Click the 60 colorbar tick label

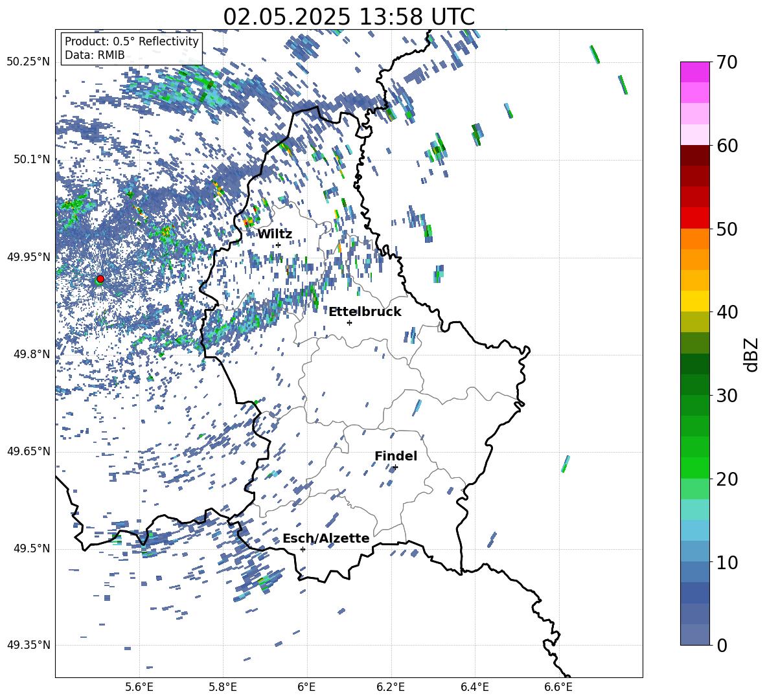point(727,146)
